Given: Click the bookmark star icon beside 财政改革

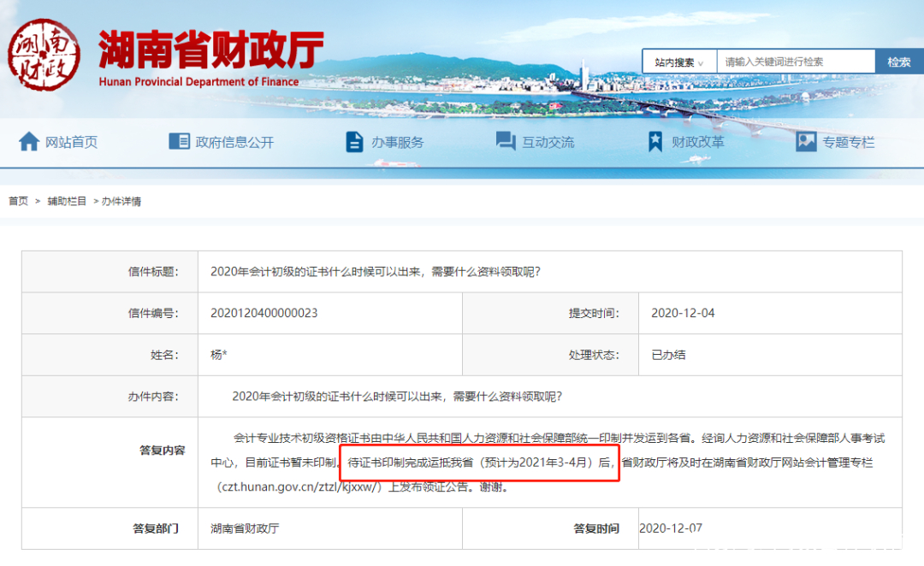Looking at the screenshot, I should click(x=655, y=141).
